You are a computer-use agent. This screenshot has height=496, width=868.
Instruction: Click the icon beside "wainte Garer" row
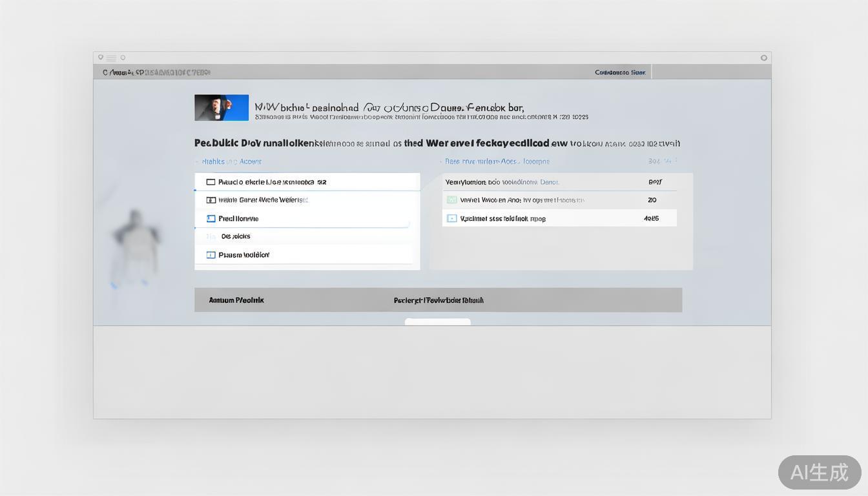click(211, 200)
